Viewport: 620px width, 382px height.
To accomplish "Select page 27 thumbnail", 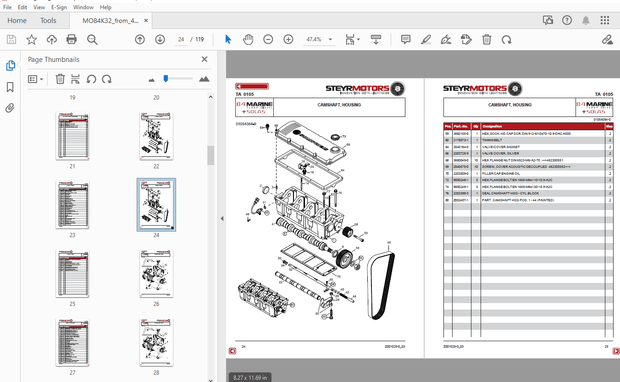I will (72, 342).
